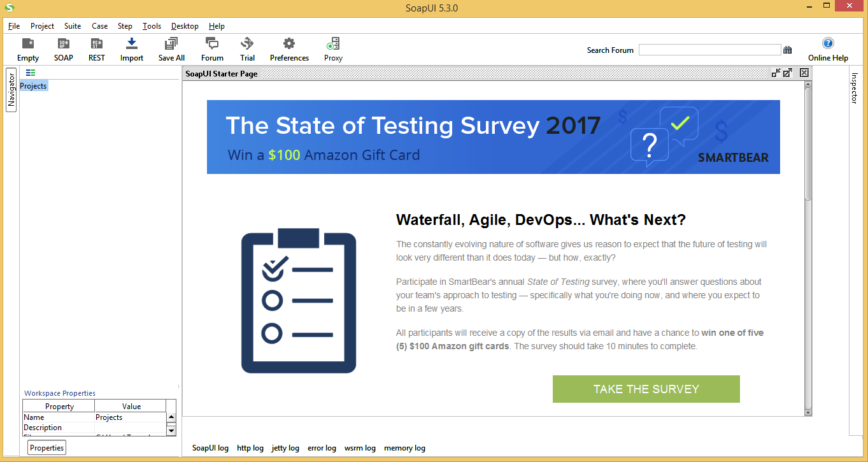Open Online Help

(x=827, y=48)
